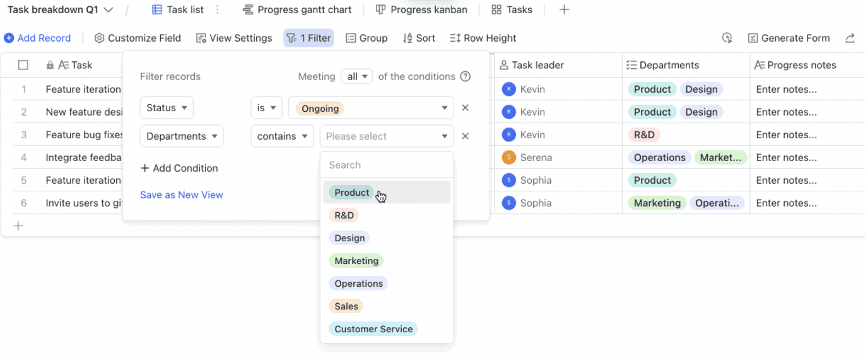Open View Settings
The width and height of the screenshot is (868, 360).
[234, 38]
